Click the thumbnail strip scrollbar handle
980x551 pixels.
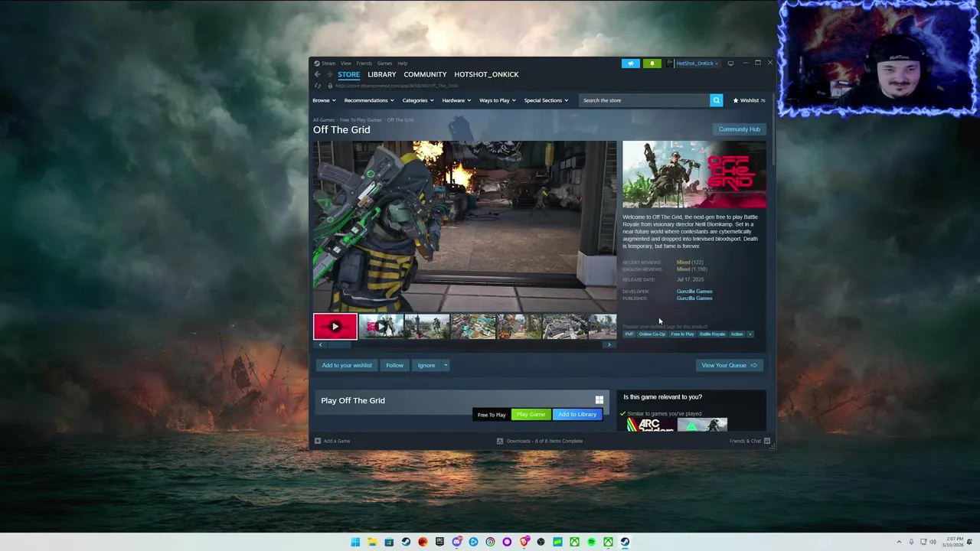tap(339, 345)
